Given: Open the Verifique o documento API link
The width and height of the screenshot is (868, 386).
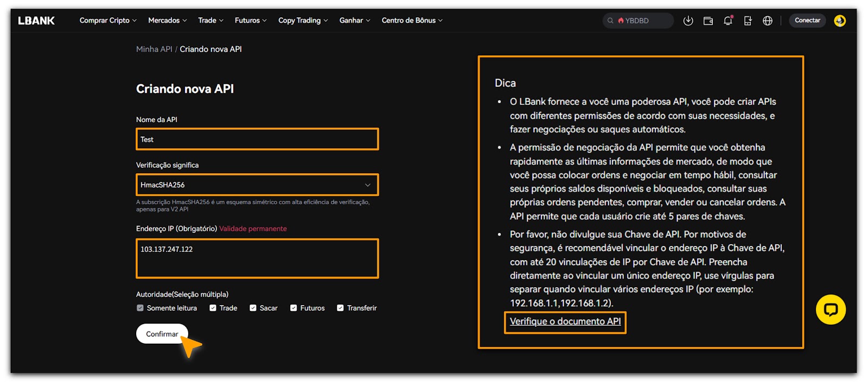Looking at the screenshot, I should point(565,321).
